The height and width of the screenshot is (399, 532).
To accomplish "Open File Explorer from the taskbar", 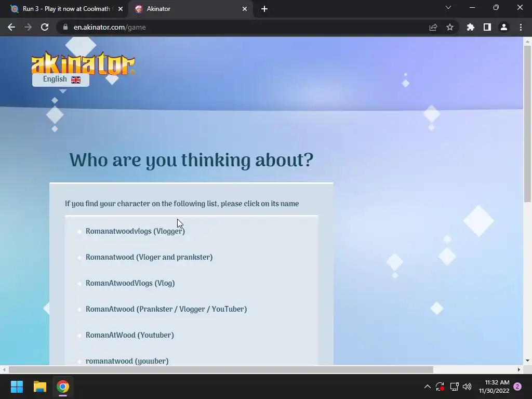I will (x=39, y=387).
